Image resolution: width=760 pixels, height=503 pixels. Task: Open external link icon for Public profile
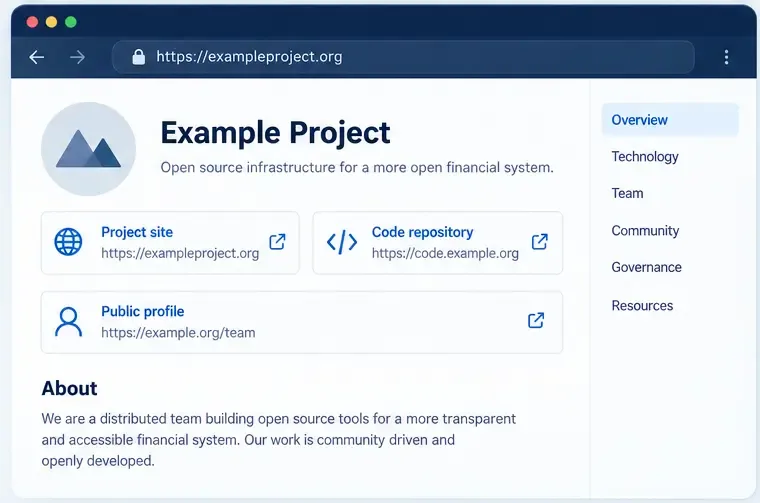(536, 320)
